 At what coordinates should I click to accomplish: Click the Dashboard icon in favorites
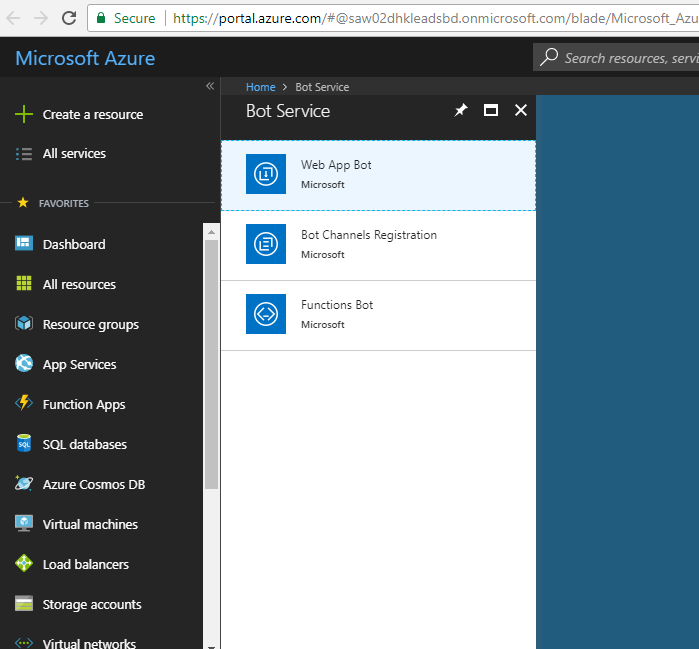(x=24, y=243)
